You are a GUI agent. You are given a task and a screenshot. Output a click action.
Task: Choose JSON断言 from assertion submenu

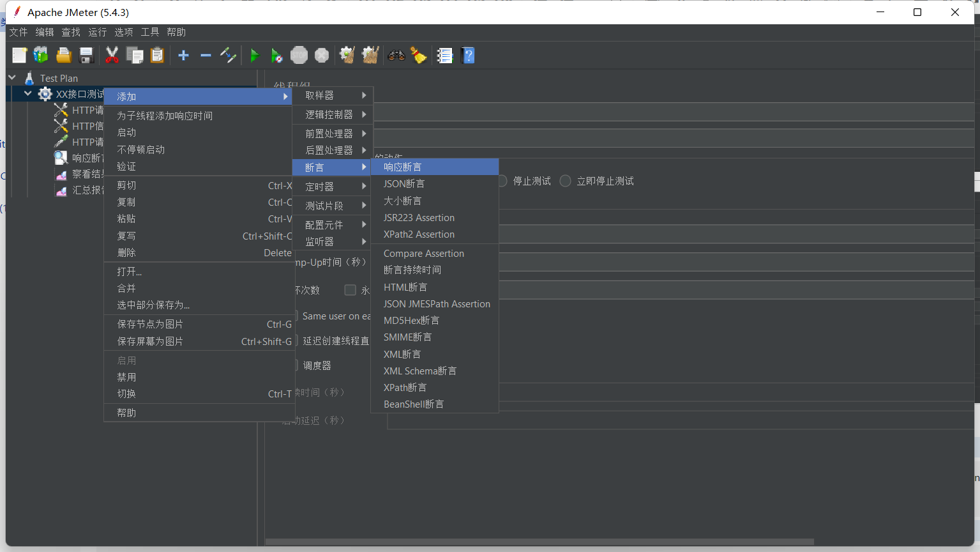434,183
